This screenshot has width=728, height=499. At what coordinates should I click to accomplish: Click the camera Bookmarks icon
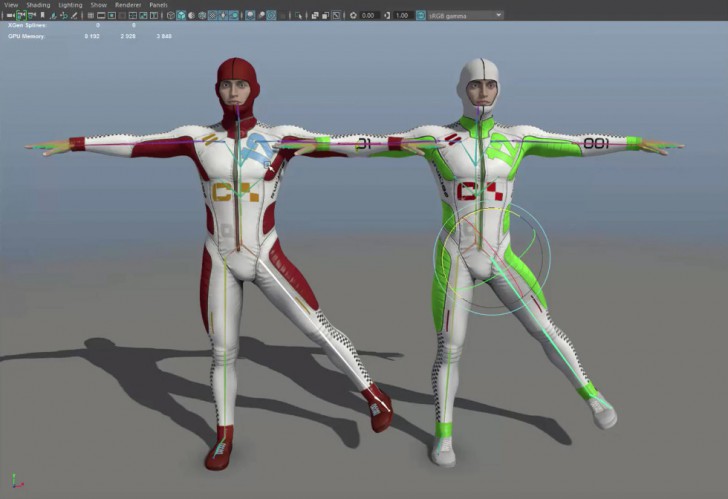(42, 15)
